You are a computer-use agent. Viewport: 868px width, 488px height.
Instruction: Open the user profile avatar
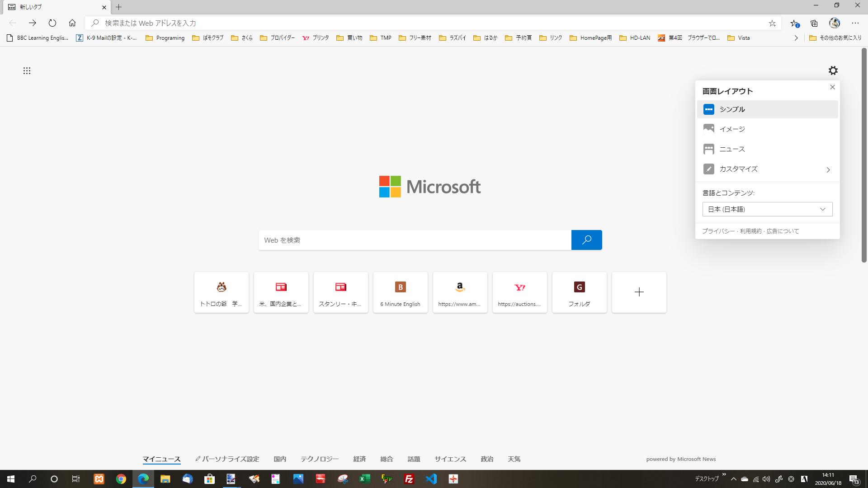pyautogui.click(x=835, y=23)
